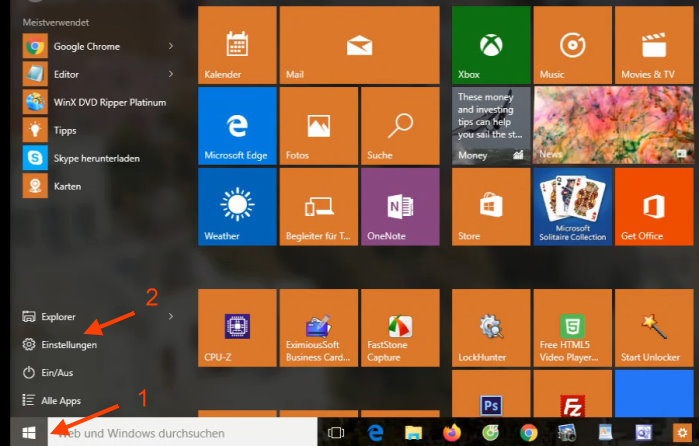Open Einstellungen from the Start menu
The image size is (699, 446).
68,345
